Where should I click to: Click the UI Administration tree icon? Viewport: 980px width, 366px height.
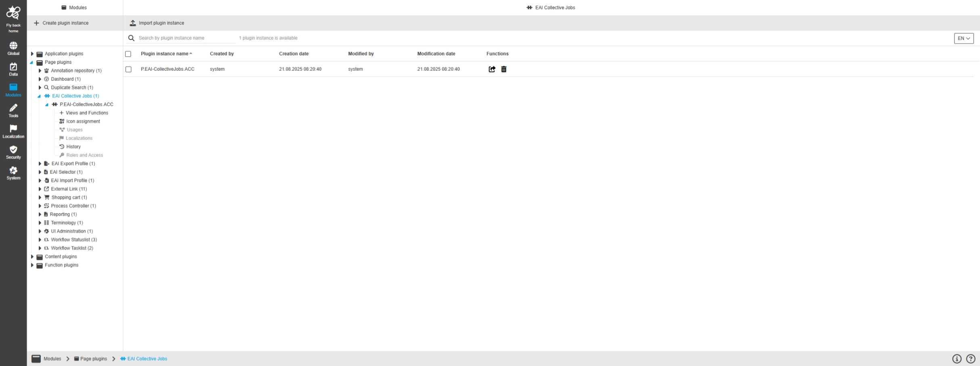click(x=46, y=231)
